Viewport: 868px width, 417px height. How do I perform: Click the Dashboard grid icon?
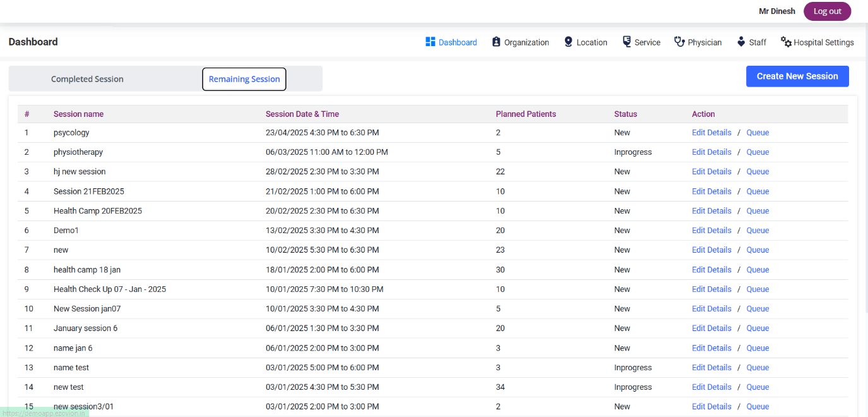(431, 42)
